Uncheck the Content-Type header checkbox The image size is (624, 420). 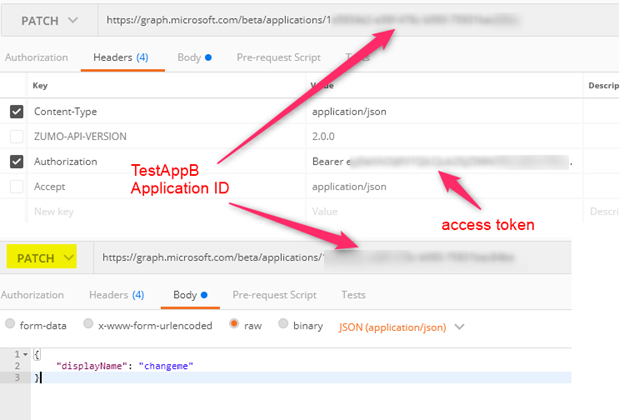(x=16, y=112)
